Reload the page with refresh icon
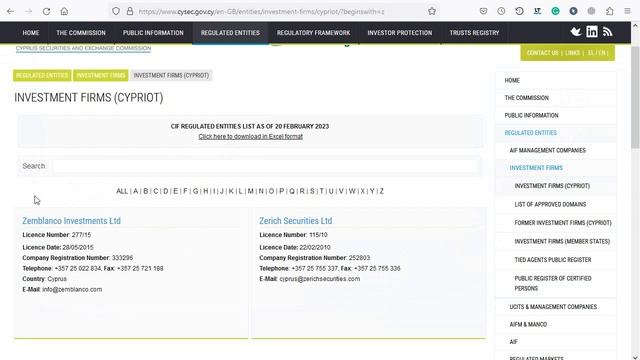The height and width of the screenshot is (360, 640). click(x=46, y=11)
